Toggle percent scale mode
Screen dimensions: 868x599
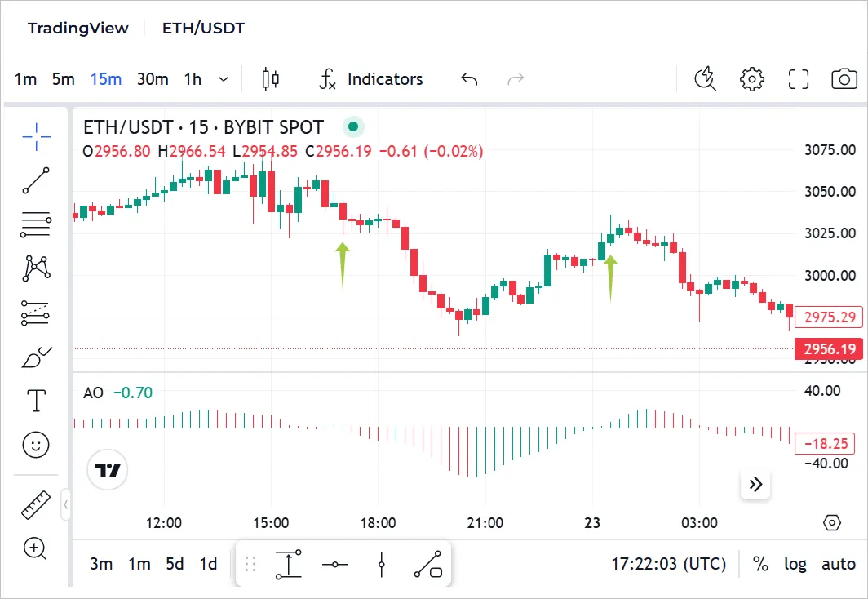pyautogui.click(x=760, y=564)
